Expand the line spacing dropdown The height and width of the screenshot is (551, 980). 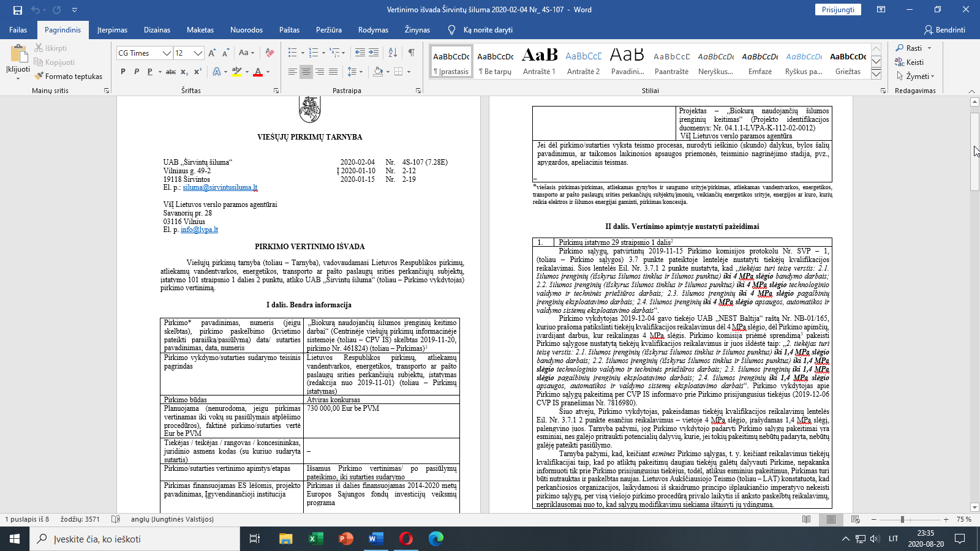point(361,72)
